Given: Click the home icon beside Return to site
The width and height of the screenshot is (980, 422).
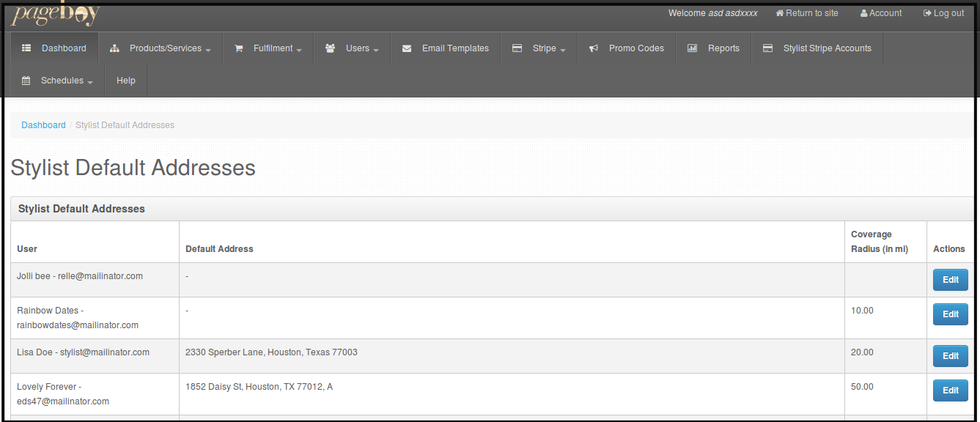Looking at the screenshot, I should click(780, 13).
